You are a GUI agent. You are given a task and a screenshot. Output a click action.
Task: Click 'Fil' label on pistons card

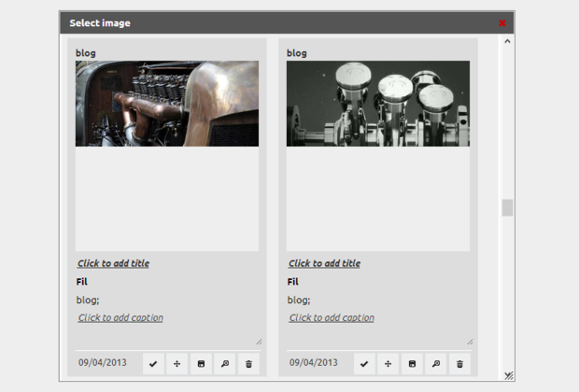(x=293, y=282)
